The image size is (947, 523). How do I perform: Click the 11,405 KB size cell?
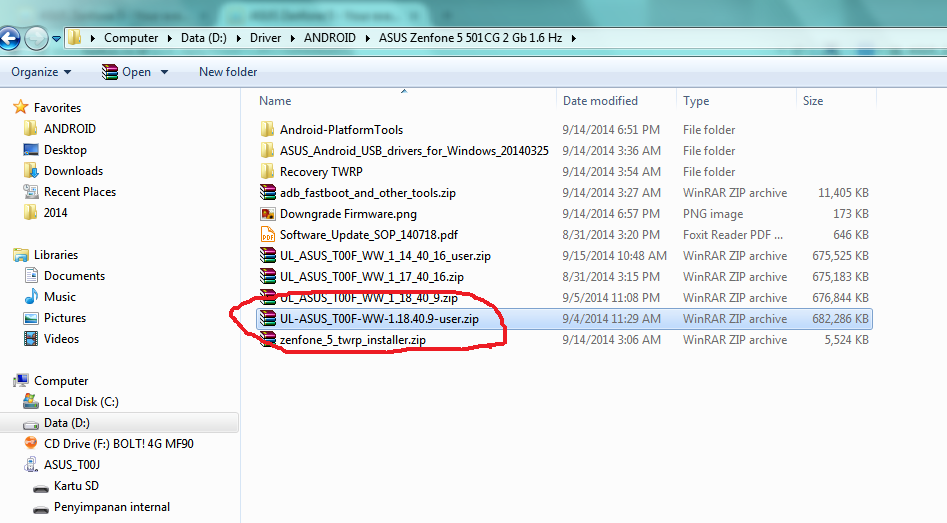pyautogui.click(x=843, y=193)
